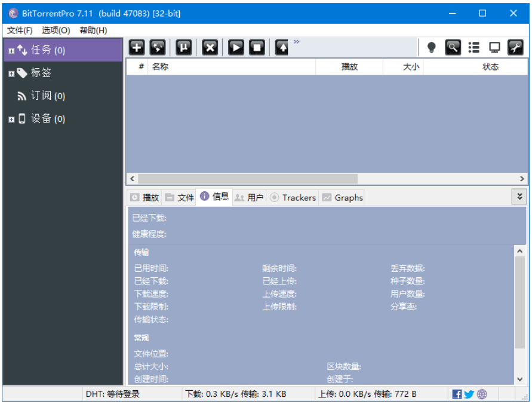
Task: Toggle the remote devices view
Action: [495, 47]
